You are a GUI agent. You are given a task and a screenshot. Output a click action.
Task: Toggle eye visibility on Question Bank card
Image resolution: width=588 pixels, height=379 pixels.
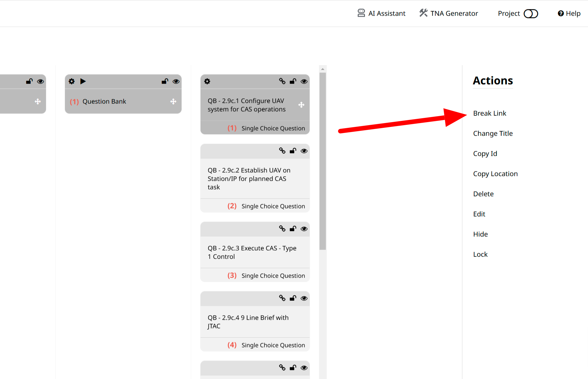(176, 81)
